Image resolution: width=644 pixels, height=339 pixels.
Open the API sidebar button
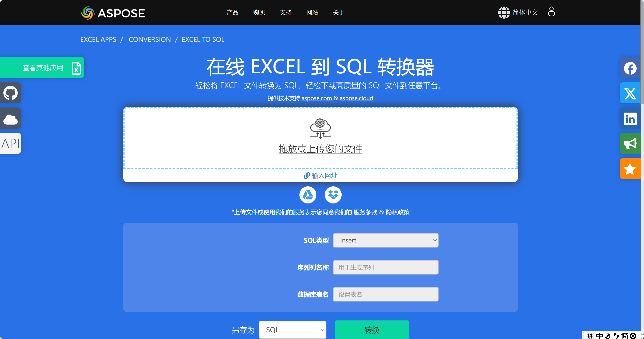[10, 143]
